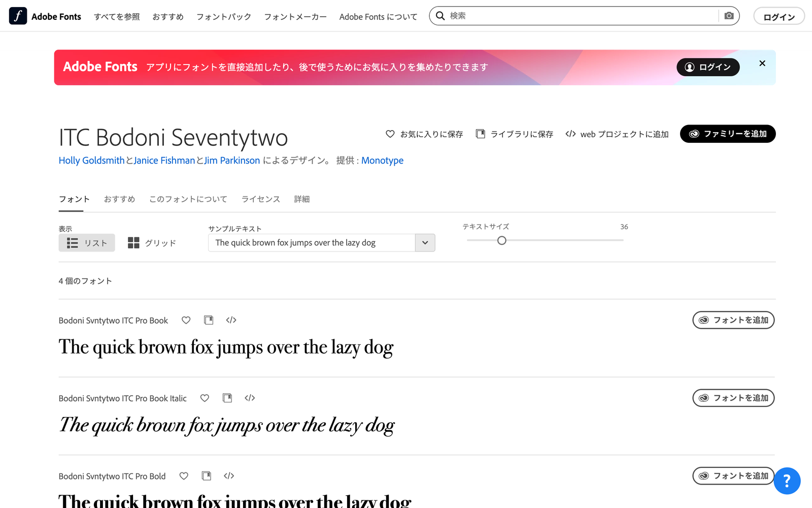Switch to このフォントについて tab
Viewport: 812px width, 508px height.
pyautogui.click(x=188, y=199)
